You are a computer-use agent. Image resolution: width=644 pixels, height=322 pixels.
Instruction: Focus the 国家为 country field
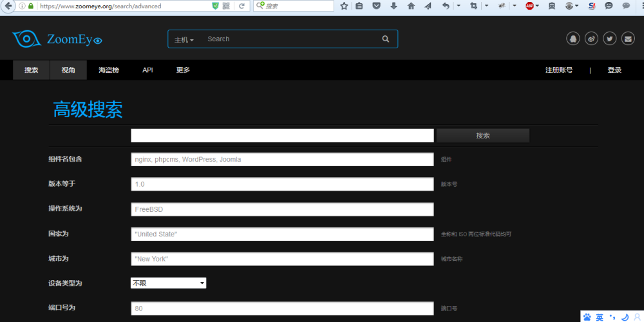pyautogui.click(x=282, y=234)
